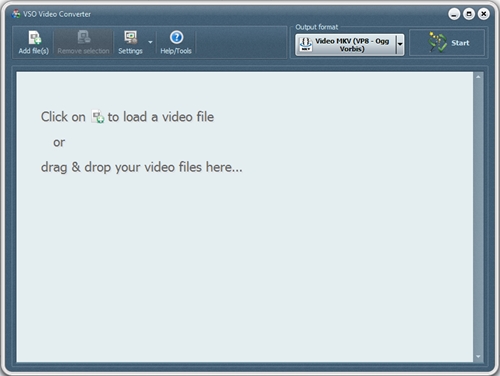
Task: Open Settings via its monitor icon
Action: [x=131, y=37]
